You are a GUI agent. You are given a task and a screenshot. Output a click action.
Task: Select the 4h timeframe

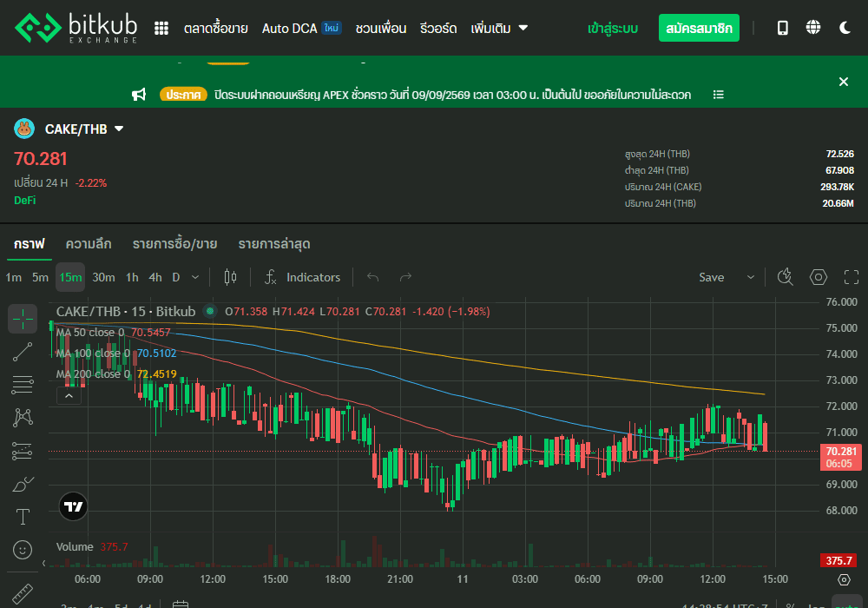point(155,277)
